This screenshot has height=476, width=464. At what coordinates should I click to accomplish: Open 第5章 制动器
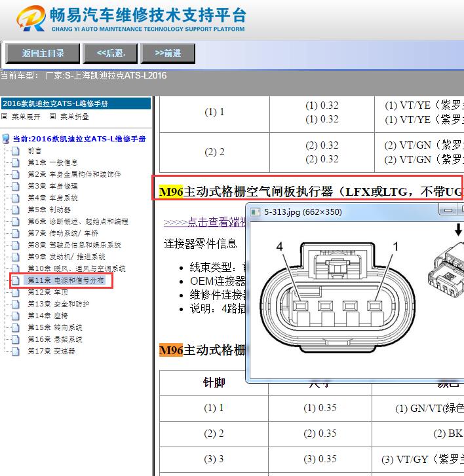pyautogui.click(x=49, y=210)
